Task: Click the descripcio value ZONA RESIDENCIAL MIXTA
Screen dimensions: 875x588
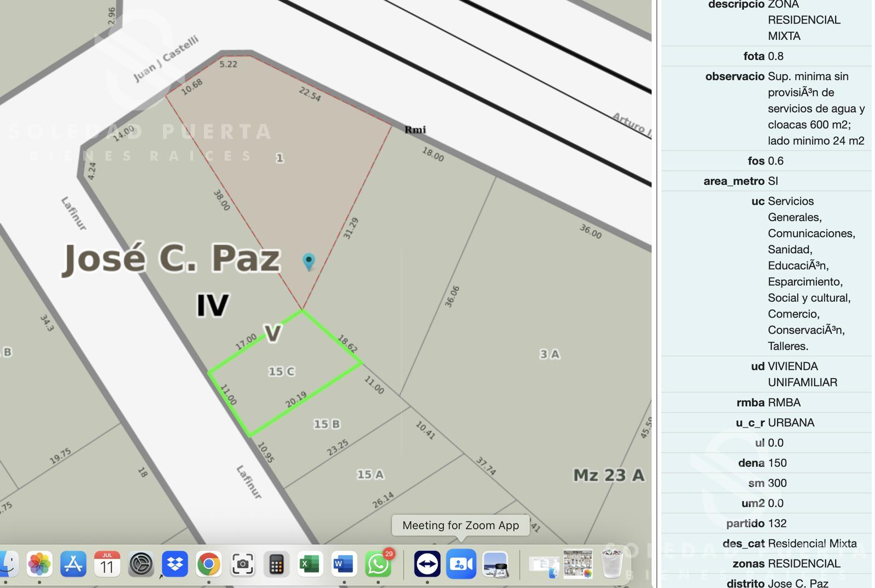Action: 804,20
